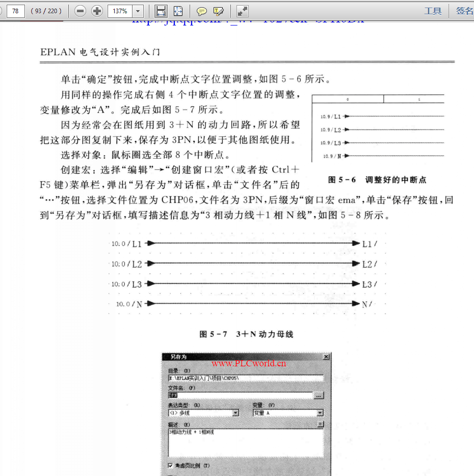The image size is (474, 476).
Task: Click the label 10.0/L3 in figure 5-7
Action: [126, 284]
